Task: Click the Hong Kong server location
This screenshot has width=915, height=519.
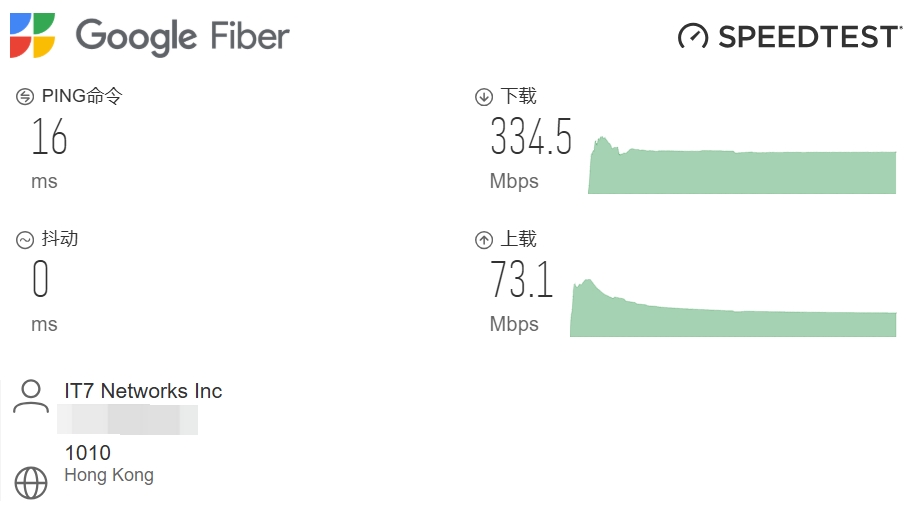Action: point(109,475)
